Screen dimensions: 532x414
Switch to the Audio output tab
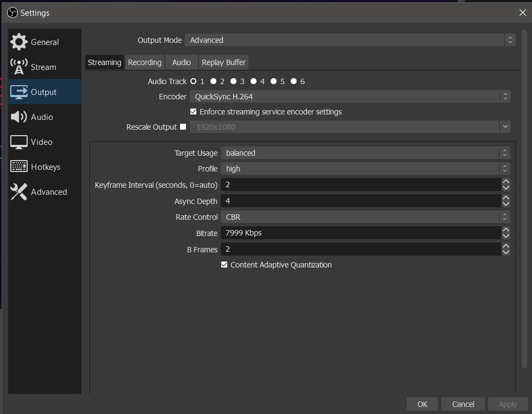point(182,62)
